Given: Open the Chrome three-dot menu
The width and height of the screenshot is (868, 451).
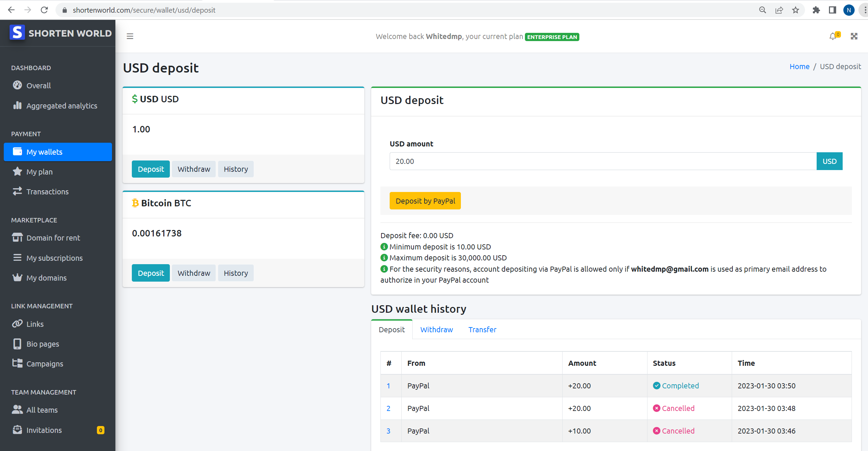Looking at the screenshot, I should click(865, 10).
